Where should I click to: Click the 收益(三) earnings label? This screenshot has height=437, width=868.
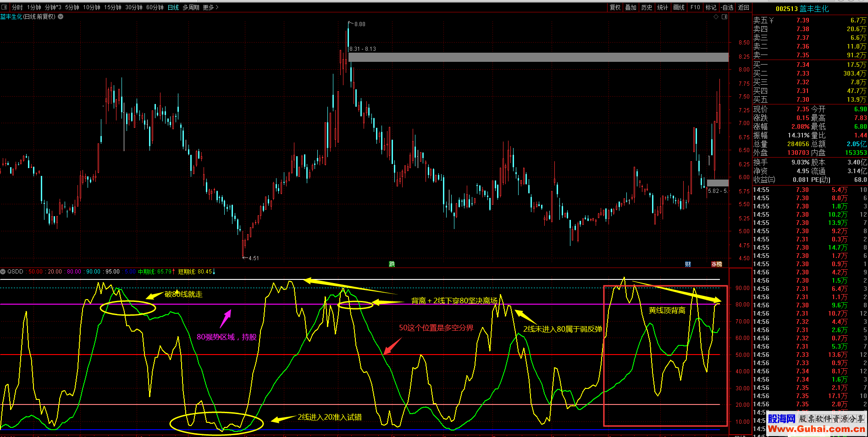pos(764,180)
